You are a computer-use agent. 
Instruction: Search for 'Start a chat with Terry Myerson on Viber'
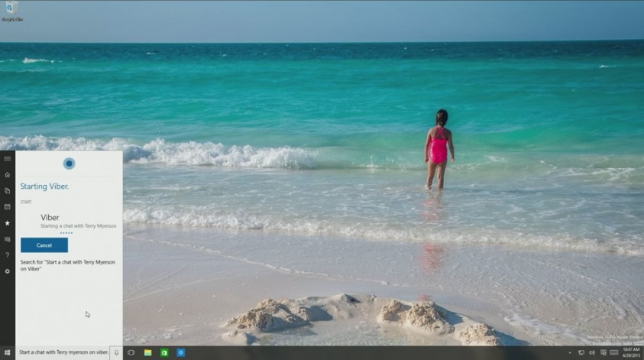[68, 265]
